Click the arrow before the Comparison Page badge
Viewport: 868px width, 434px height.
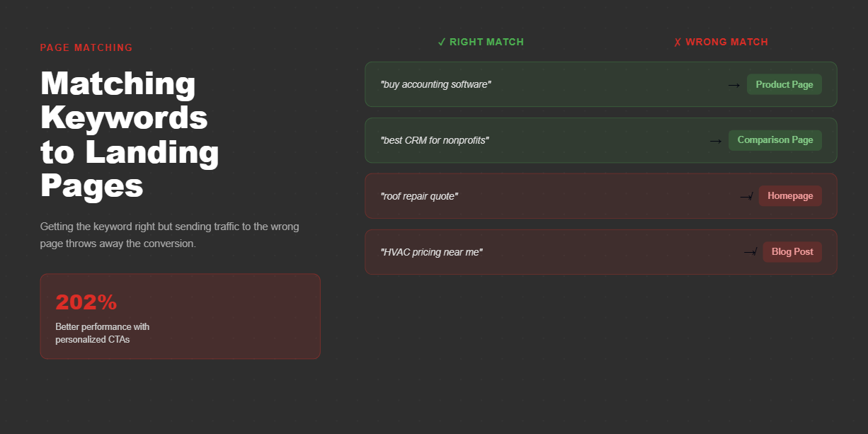[x=716, y=141]
